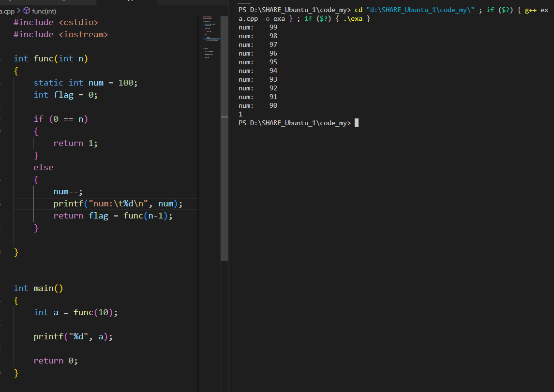This screenshot has height=392, width=554.
Task: Click the int a = func(10) line
Action: tap(75, 312)
